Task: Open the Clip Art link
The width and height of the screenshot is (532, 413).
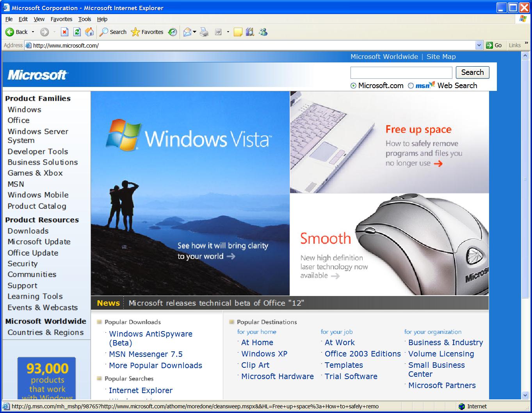Action: coord(255,365)
